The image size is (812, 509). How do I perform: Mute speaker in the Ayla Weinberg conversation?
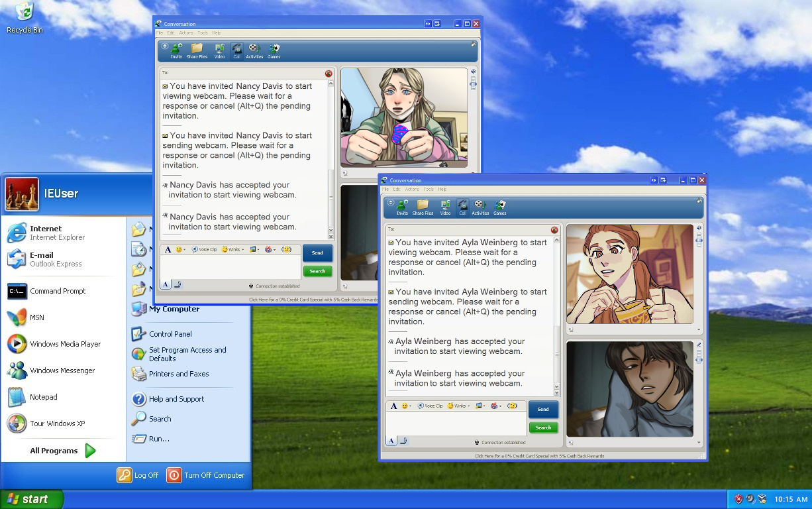[699, 227]
